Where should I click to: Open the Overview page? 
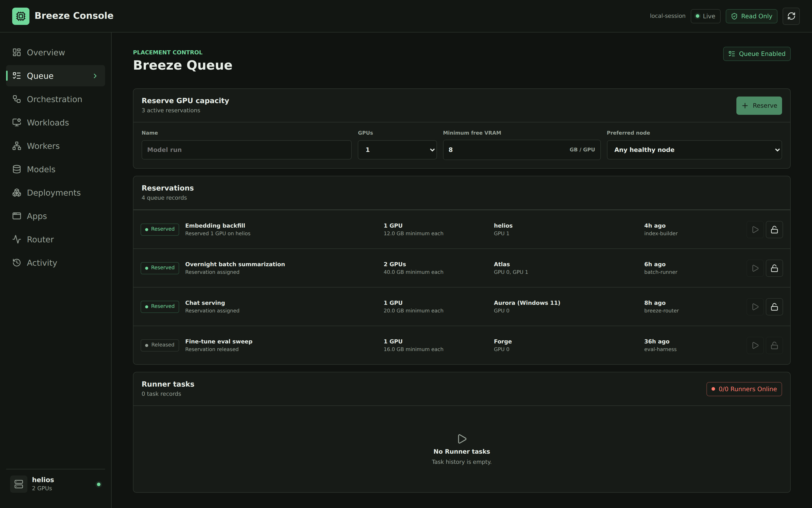55,52
